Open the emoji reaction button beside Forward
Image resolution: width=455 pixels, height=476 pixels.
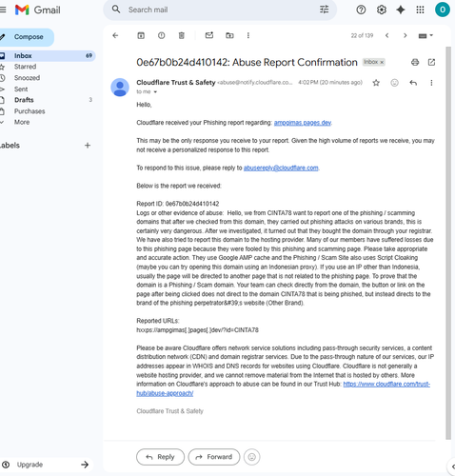pyautogui.click(x=252, y=457)
